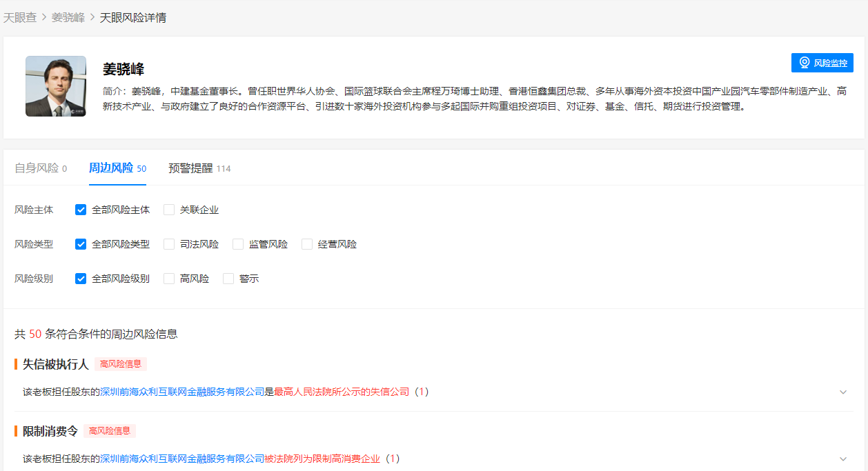868x471 pixels.
Task: Open company link in 失信被执行人 row
Action: tap(183, 392)
